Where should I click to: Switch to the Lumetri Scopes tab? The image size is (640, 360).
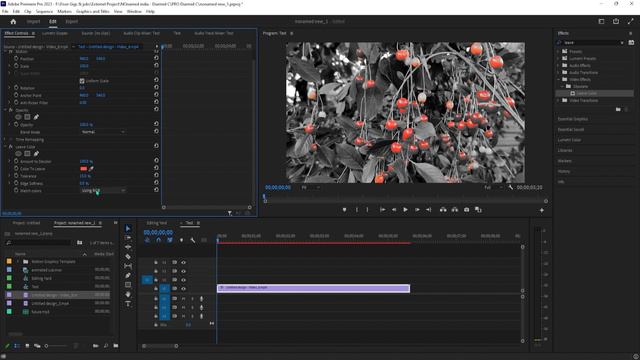click(55, 33)
